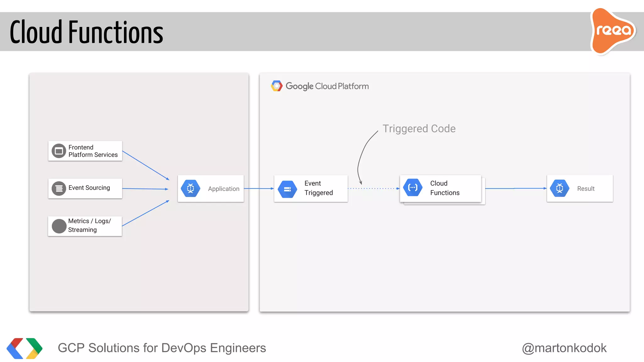This screenshot has height=362, width=644.
Task: Click the gray circle beside Metrics / Logs
Action: point(59,226)
